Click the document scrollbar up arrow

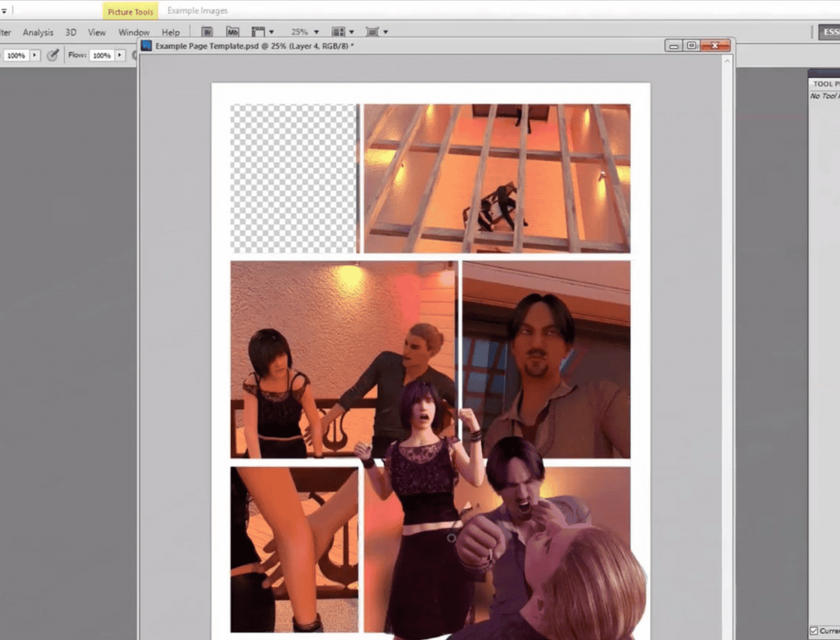[x=726, y=60]
